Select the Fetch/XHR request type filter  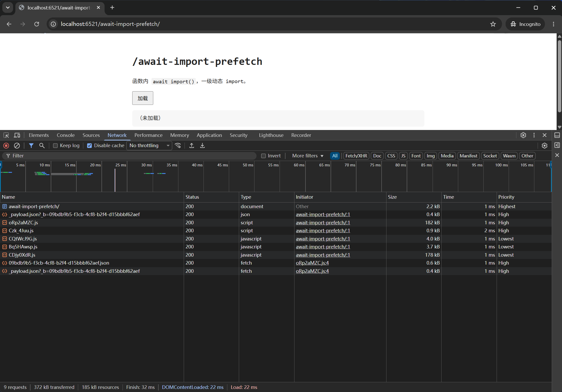(356, 156)
